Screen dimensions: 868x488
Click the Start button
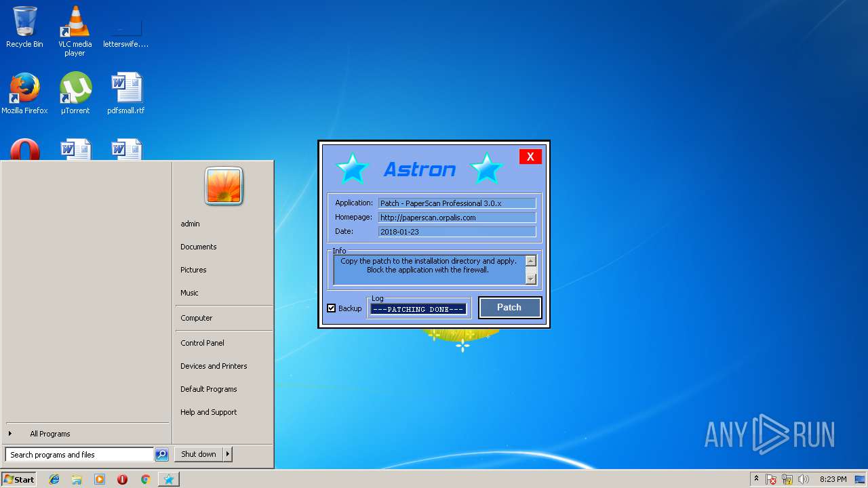pyautogui.click(x=18, y=479)
